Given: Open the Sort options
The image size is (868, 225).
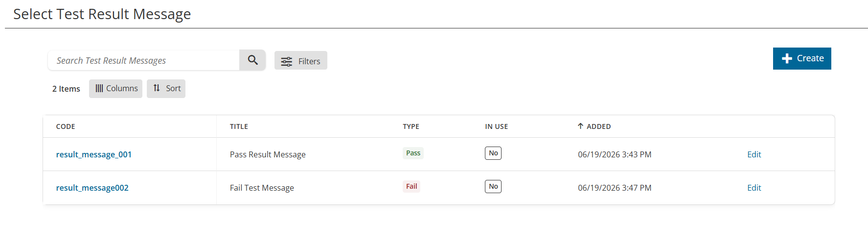Looking at the screenshot, I should 166,89.
